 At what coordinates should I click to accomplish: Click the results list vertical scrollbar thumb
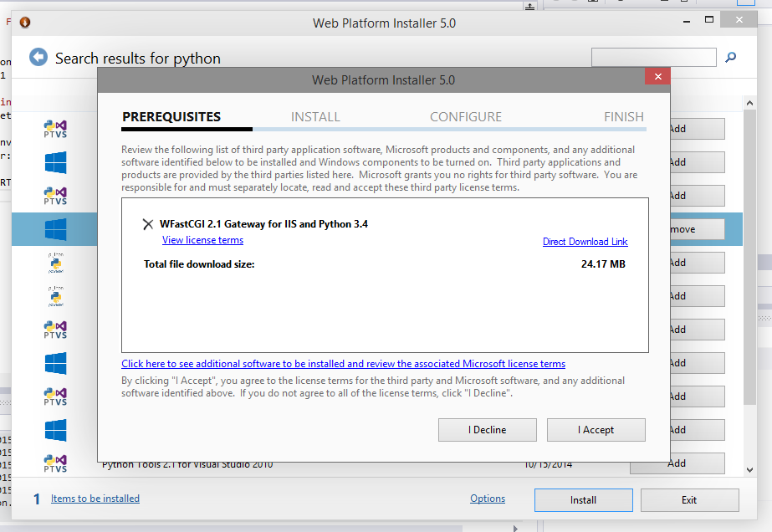point(749,257)
